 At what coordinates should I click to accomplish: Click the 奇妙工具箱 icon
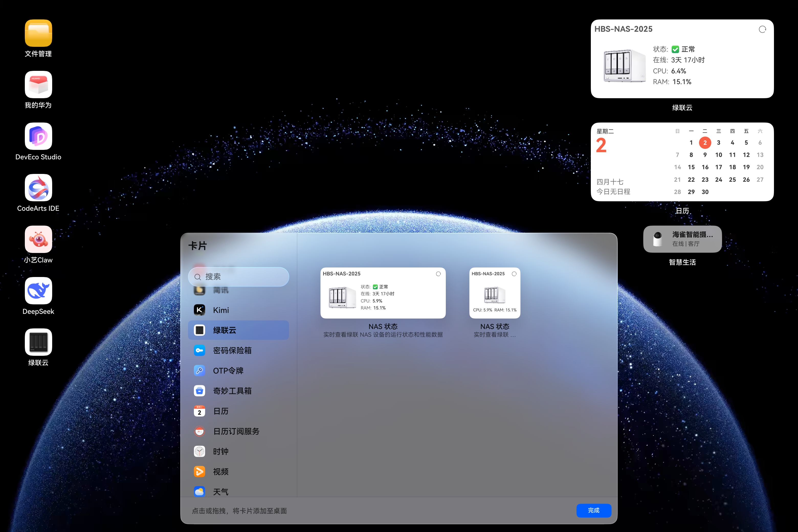[199, 391]
